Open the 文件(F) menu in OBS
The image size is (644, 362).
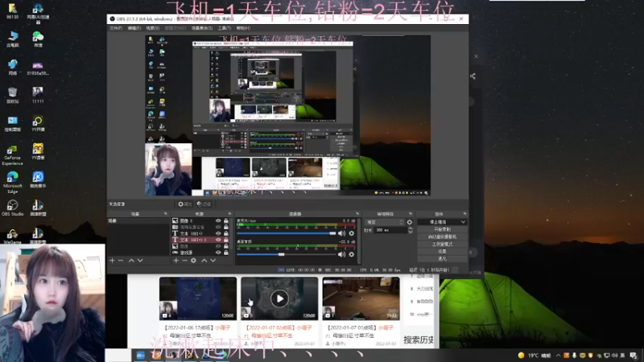pyautogui.click(x=116, y=28)
